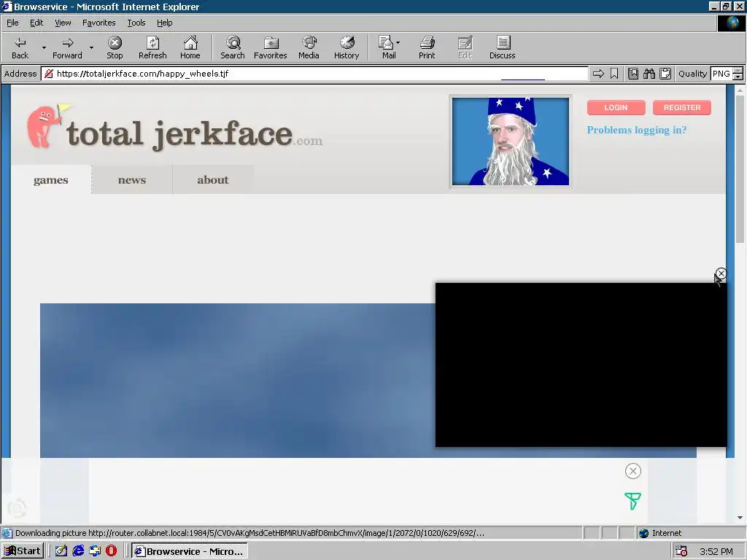Open the Favorites toolbar button

pos(270,47)
